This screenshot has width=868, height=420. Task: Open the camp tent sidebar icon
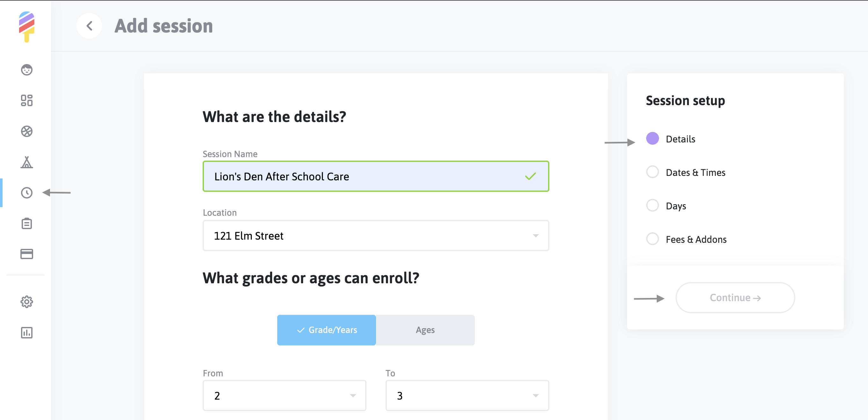(27, 162)
